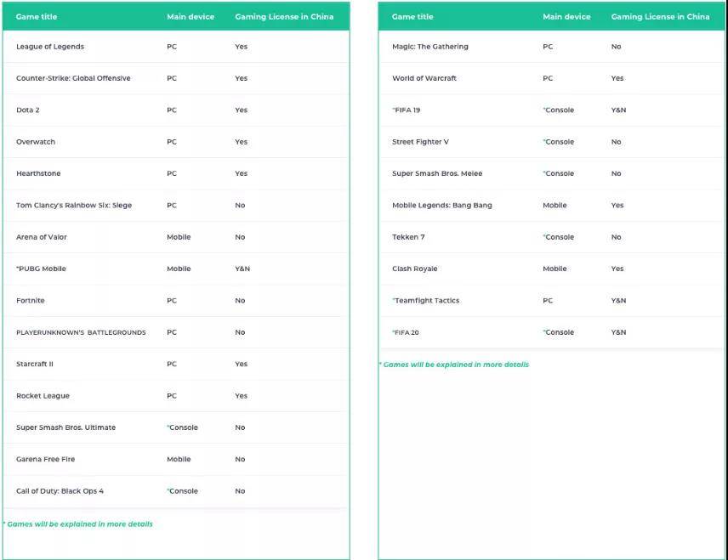The image size is (728, 560).
Task: Click the FIFA 19 game title
Action: 407,110
